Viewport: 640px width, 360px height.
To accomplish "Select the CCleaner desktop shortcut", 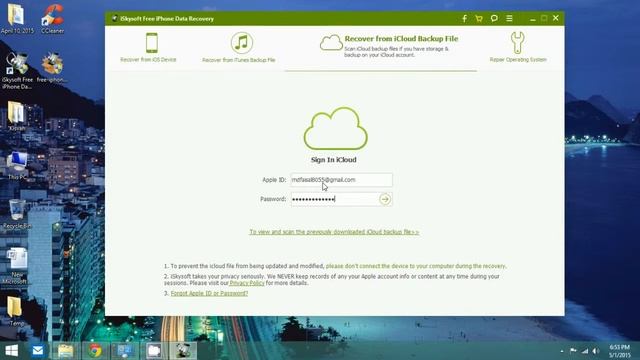I will (x=53, y=18).
